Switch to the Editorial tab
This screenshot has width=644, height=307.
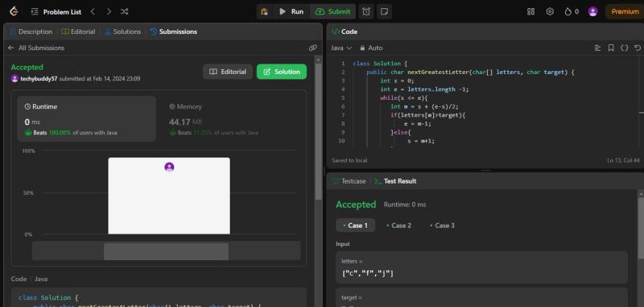pos(78,31)
